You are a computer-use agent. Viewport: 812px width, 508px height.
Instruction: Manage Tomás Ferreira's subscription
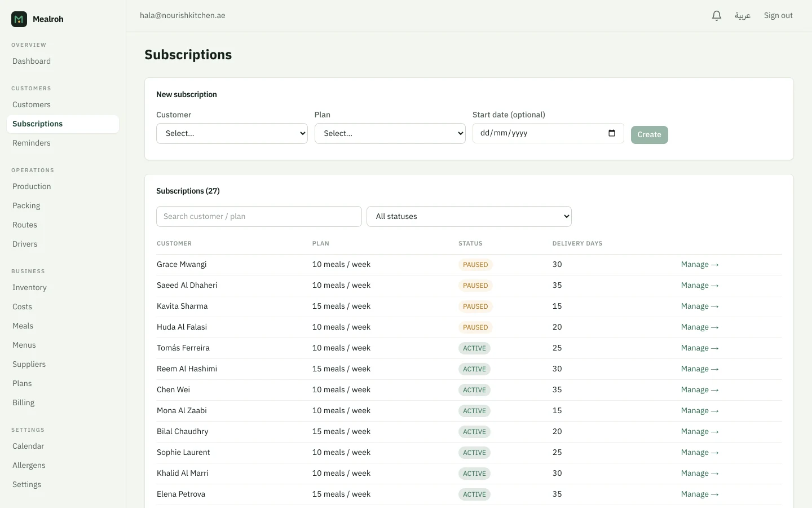click(x=700, y=348)
